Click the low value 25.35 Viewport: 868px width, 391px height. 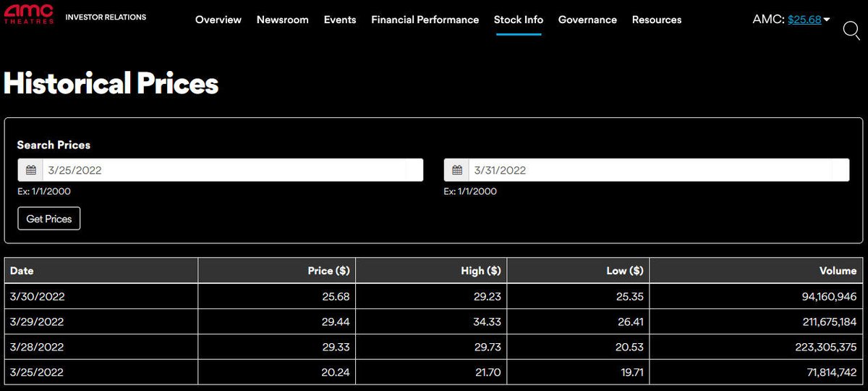pyautogui.click(x=629, y=296)
